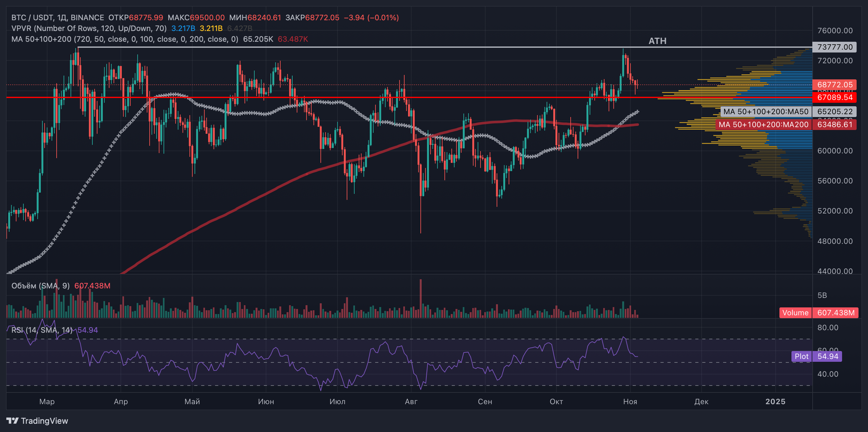Click the MA legend value 65.205K

258,39
